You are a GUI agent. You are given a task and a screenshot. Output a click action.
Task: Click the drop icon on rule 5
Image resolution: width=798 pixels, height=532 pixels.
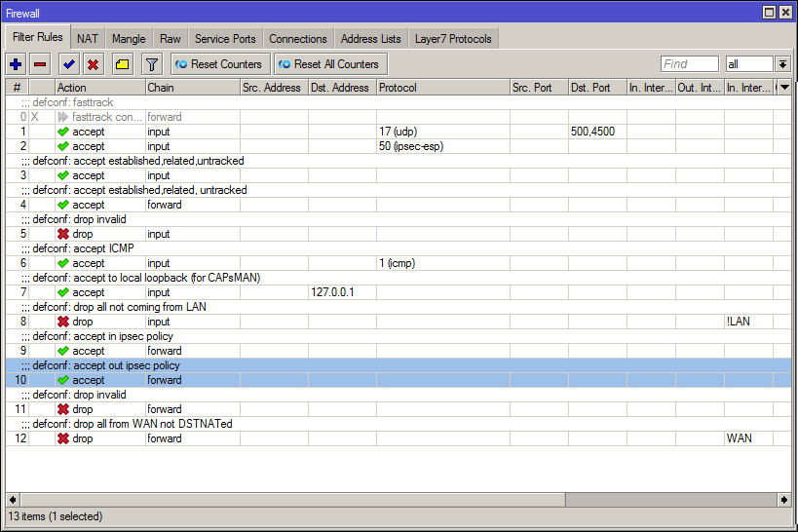point(63,234)
